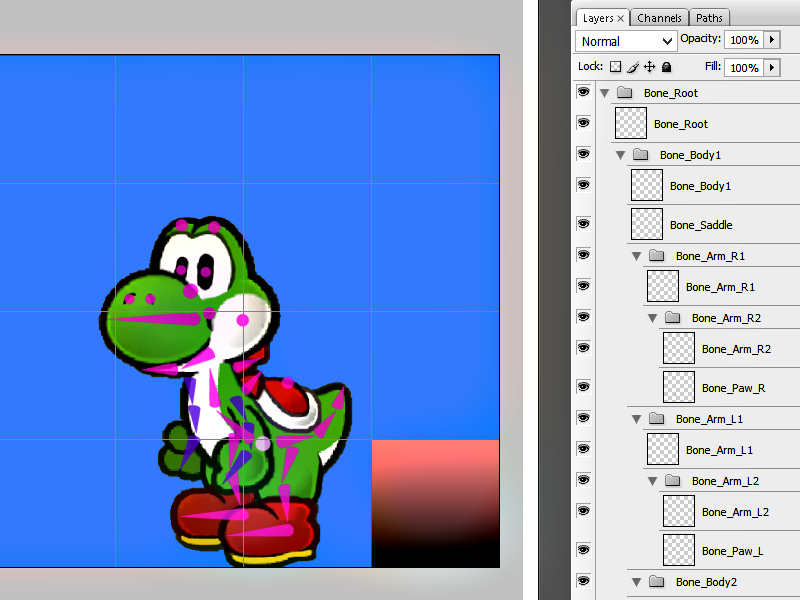Select the Bone_Arm_R2 layer thumbnail
Screen dimensions: 800x600
point(679,348)
